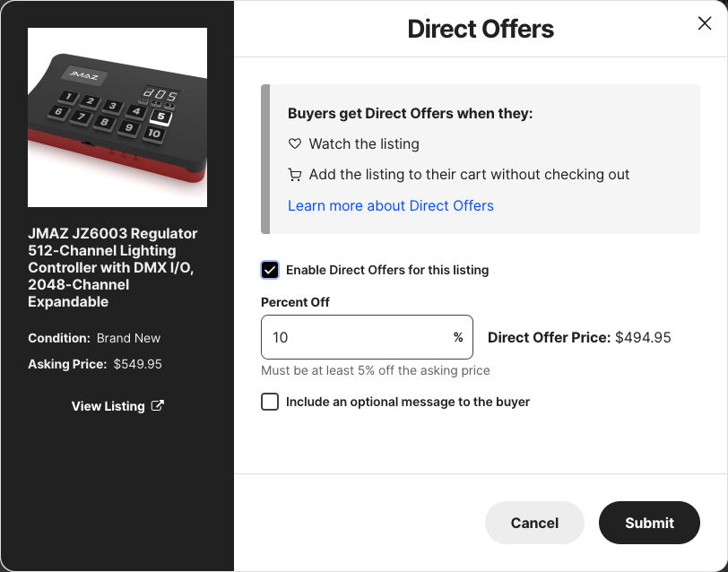Image resolution: width=728 pixels, height=572 pixels.
Task: Click the JMAZ JZ6003 Regulator product title
Action: [113, 267]
